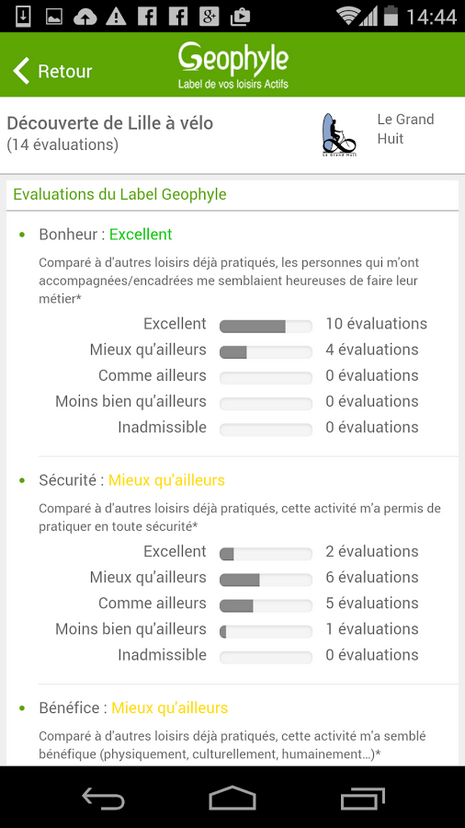Tap the Retour back arrow
This screenshot has width=465, height=828.
pos(22,71)
